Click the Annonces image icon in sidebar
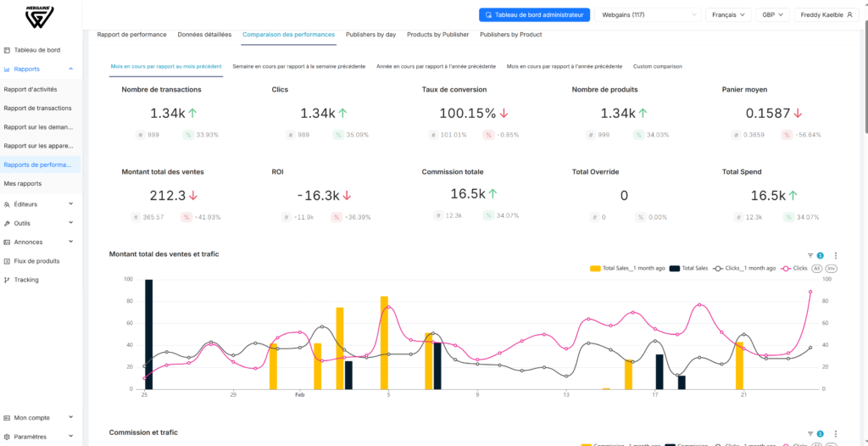Screen dimensions: 868x446 [7, 243]
